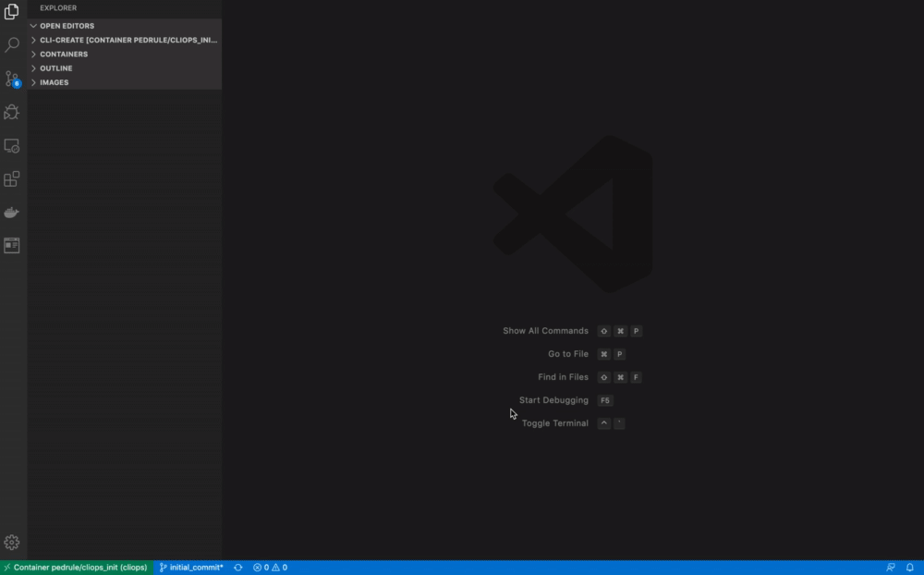The height and width of the screenshot is (575, 924).
Task: Open the Docker whale icon view
Action: click(x=12, y=213)
